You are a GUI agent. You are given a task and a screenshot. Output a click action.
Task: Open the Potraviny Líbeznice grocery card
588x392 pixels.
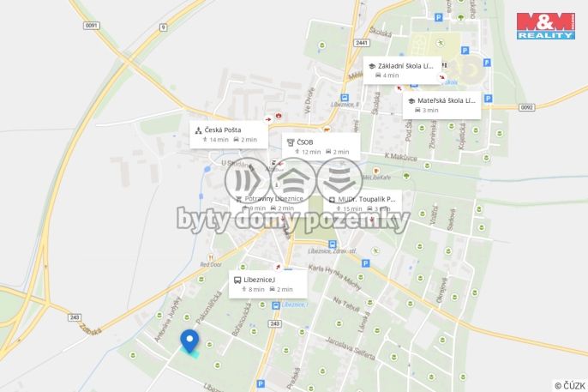(x=269, y=203)
